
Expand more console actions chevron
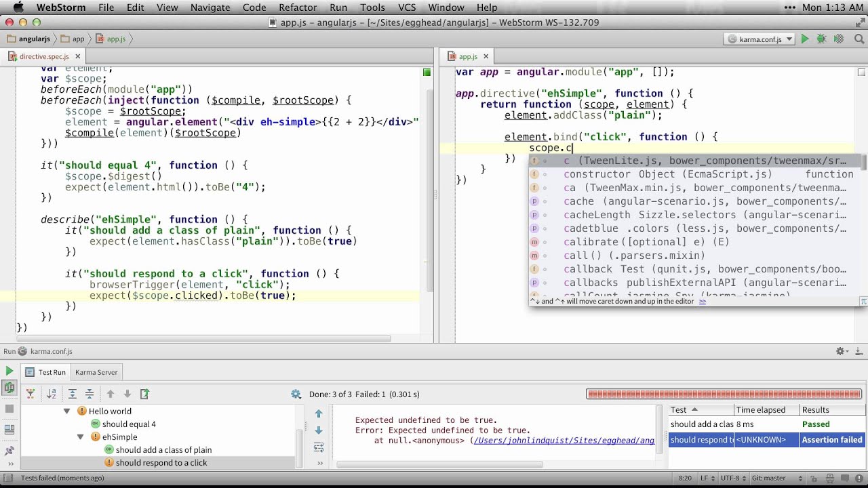click(320, 464)
